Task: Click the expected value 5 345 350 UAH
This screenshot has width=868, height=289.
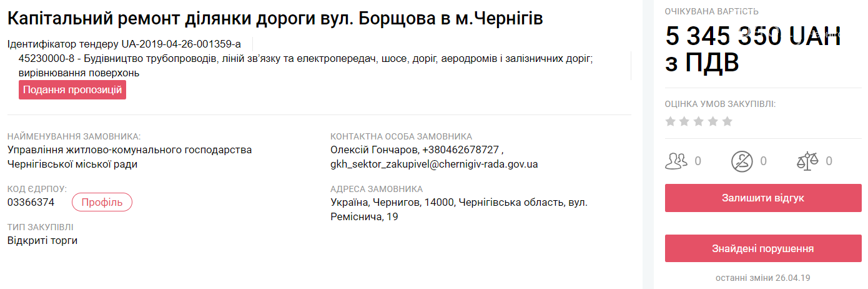Action: (x=753, y=35)
